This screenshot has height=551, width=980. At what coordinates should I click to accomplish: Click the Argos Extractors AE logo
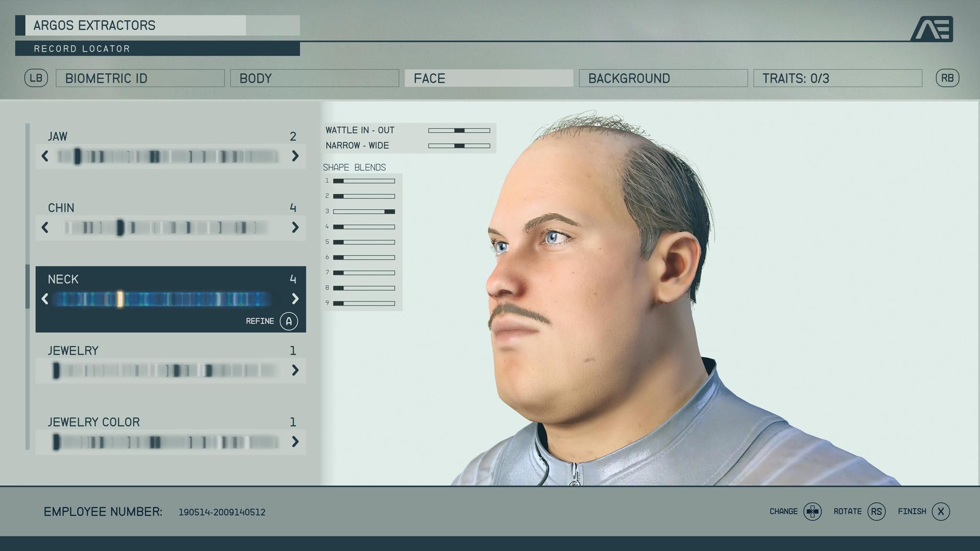pyautogui.click(x=932, y=29)
